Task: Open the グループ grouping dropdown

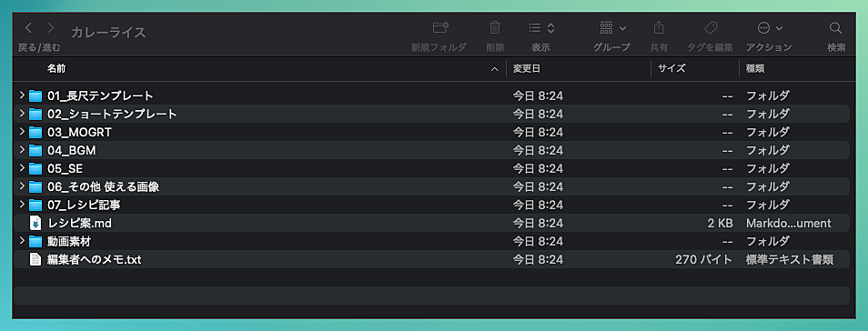Action: click(x=613, y=27)
